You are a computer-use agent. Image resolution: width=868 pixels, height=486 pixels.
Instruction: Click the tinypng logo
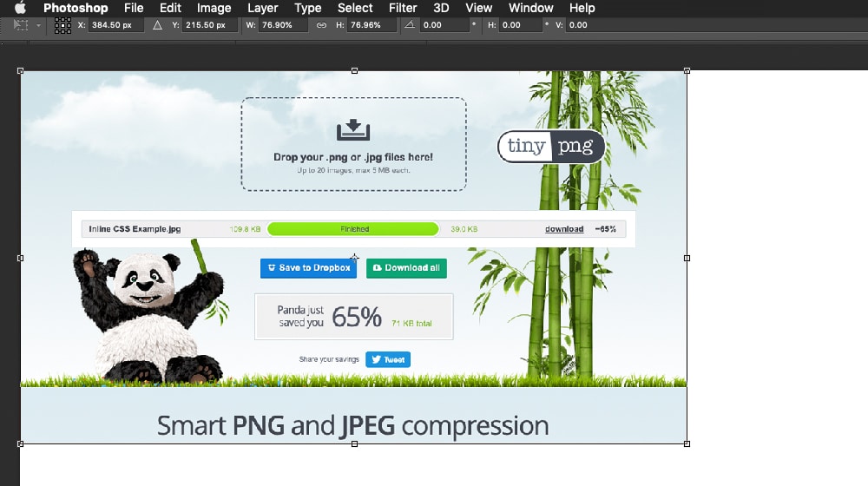pyautogui.click(x=551, y=146)
